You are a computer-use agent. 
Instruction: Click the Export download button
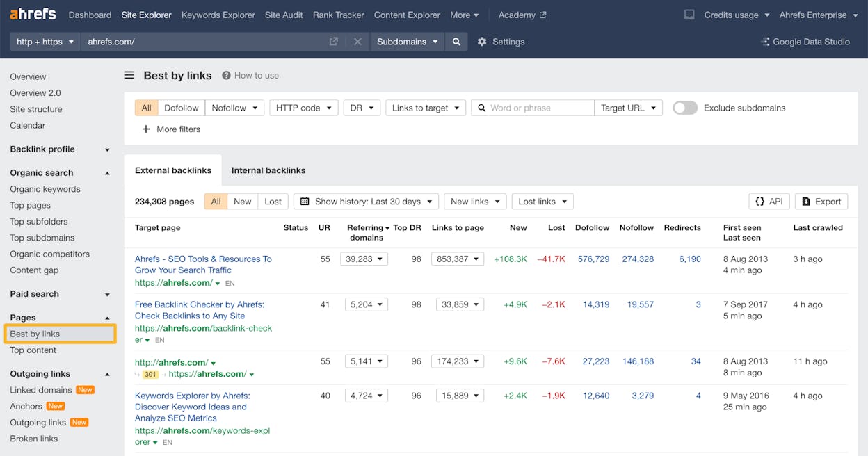(821, 202)
